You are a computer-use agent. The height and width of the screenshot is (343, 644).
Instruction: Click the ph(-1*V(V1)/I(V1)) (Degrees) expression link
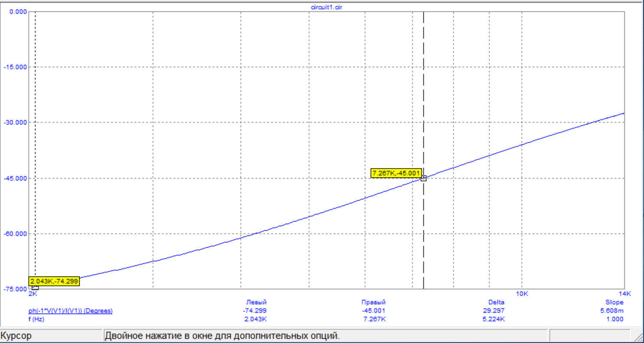71,310
